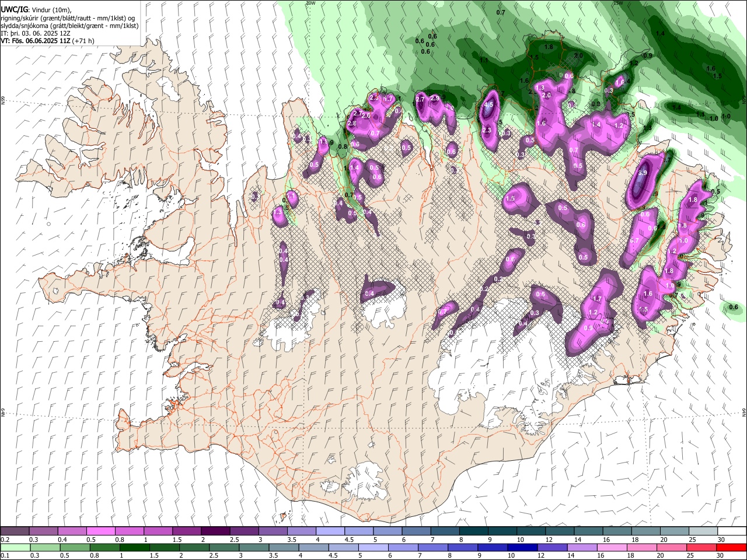
Task: Click the bright pink 0.5 snow scale swatch
Action: coord(100,531)
